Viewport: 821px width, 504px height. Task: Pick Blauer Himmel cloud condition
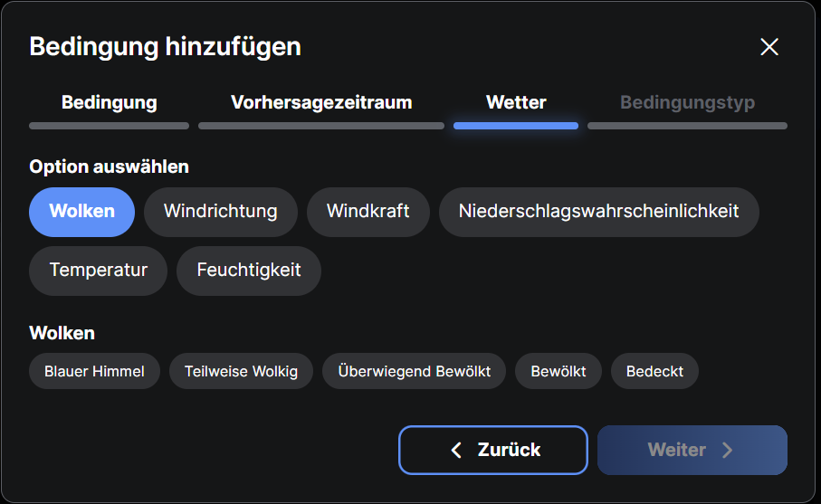[94, 371]
